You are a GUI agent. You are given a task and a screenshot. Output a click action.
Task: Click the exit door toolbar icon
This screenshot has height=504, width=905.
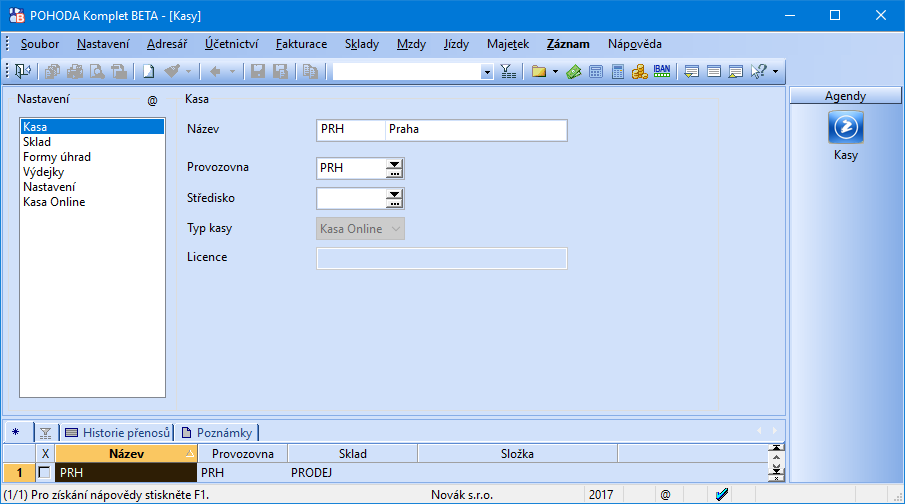(23, 71)
